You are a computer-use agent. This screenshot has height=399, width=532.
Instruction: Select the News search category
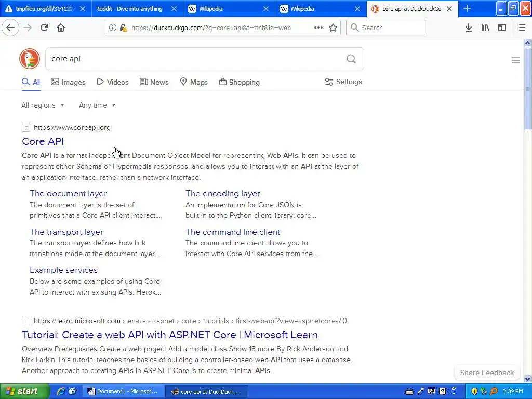(154, 82)
